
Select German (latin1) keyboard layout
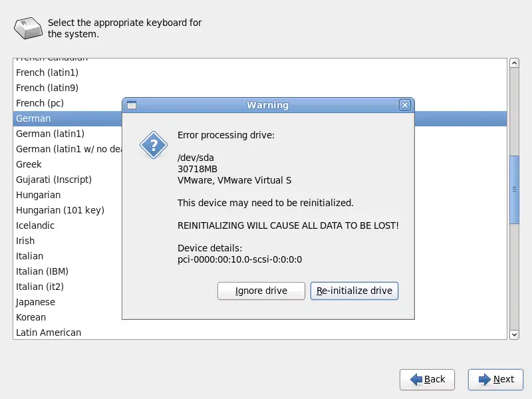(x=51, y=134)
